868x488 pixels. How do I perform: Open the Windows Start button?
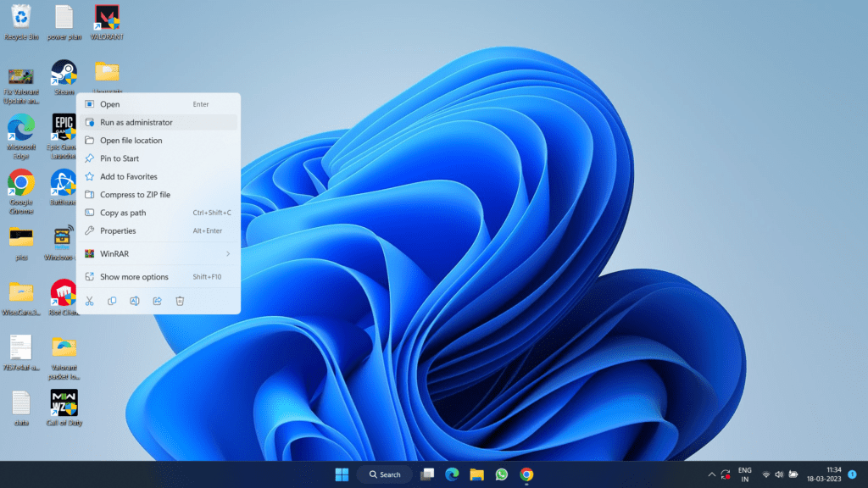coord(342,474)
